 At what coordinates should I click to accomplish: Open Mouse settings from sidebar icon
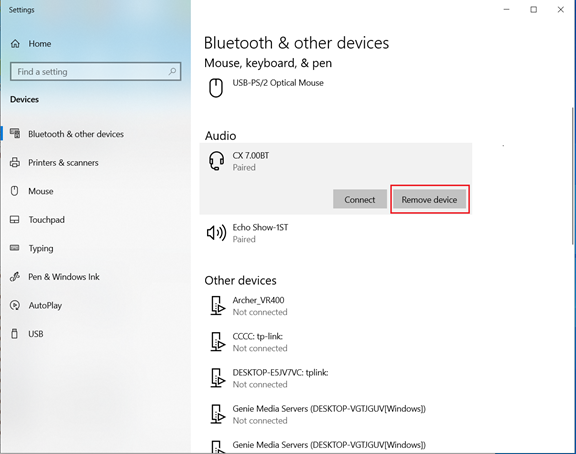click(x=15, y=191)
